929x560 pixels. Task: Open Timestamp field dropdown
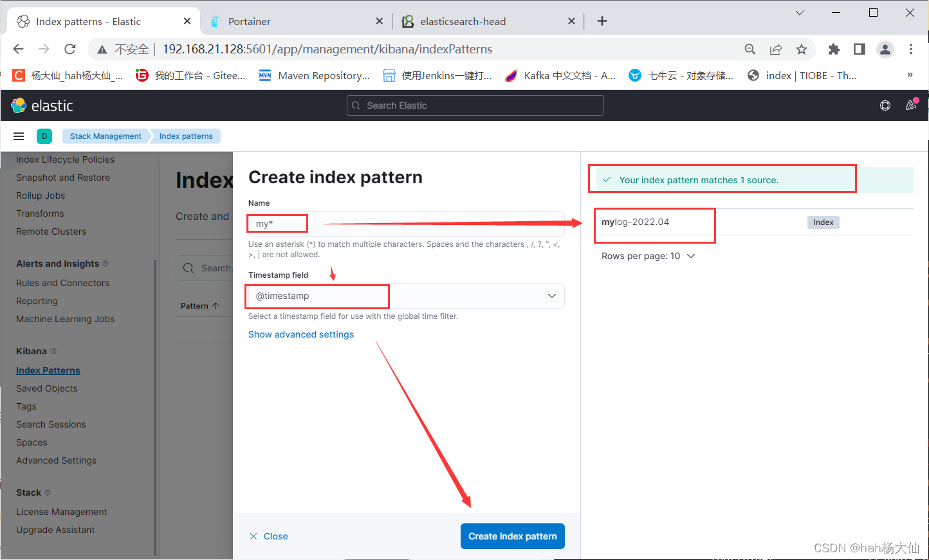(x=406, y=296)
